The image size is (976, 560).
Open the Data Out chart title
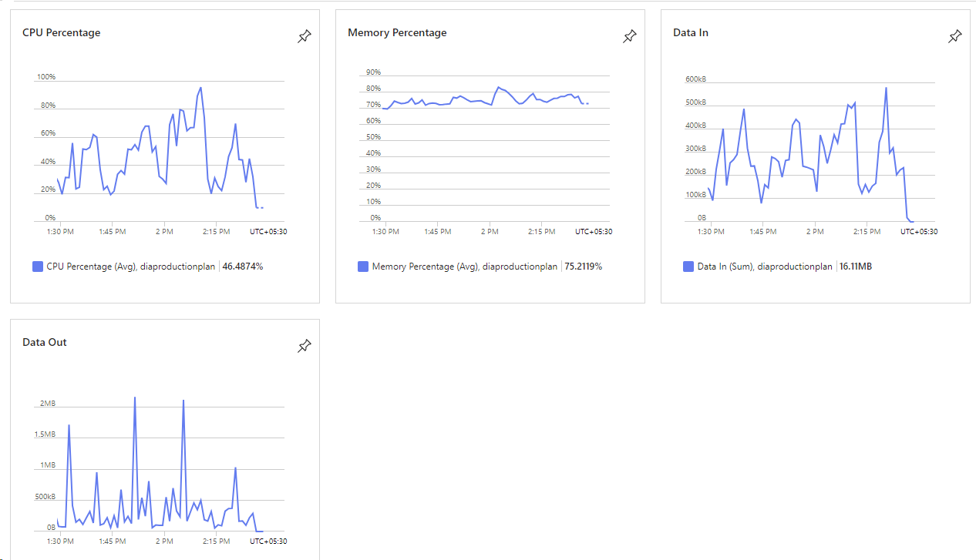click(45, 342)
